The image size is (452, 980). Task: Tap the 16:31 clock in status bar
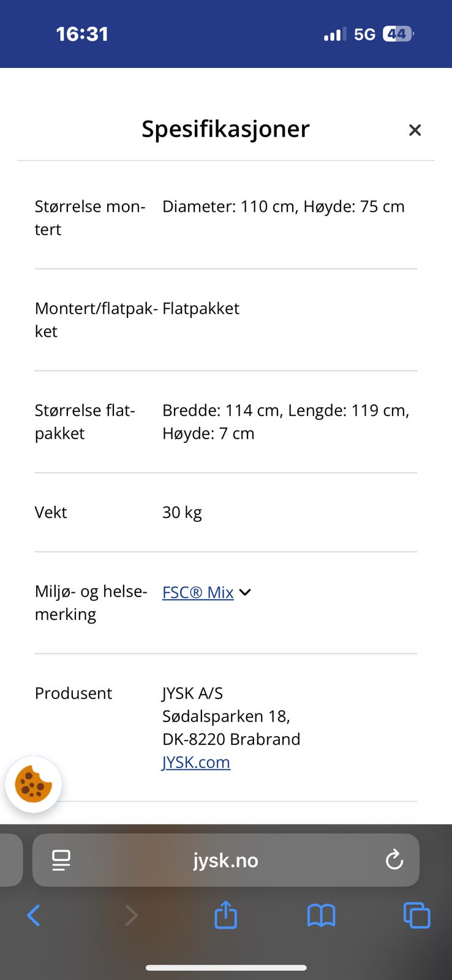[x=82, y=34]
